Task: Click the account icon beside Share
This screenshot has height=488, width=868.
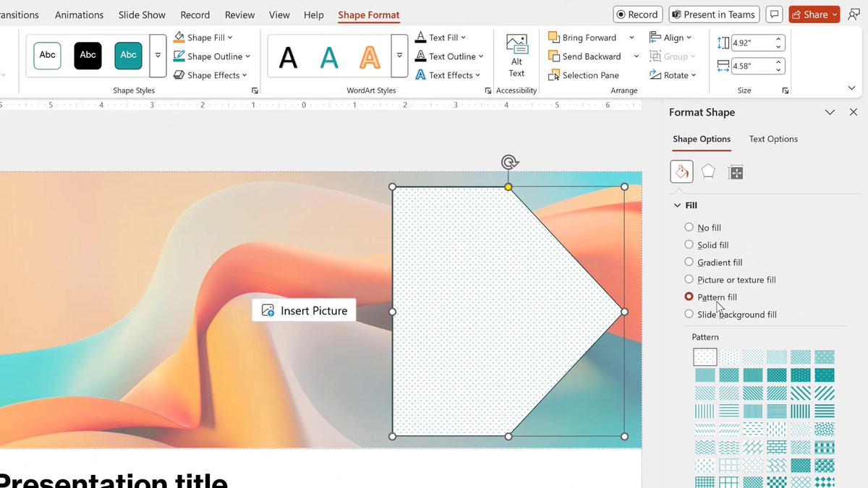Action: point(854,14)
